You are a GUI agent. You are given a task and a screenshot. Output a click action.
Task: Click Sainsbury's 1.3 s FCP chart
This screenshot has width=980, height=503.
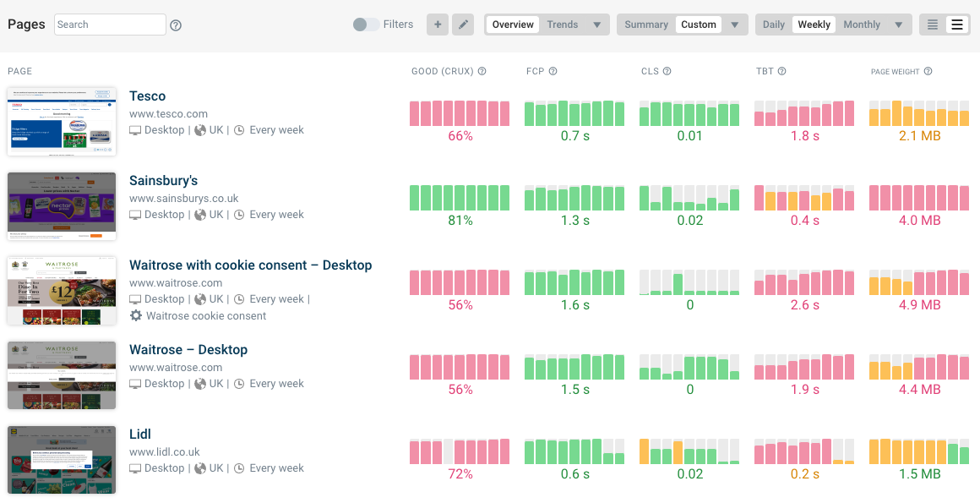point(574,198)
